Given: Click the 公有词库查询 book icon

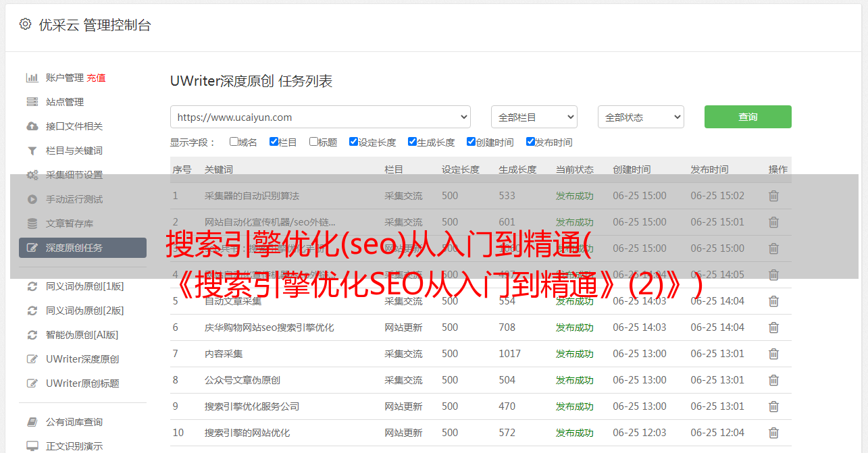Looking at the screenshot, I should 32,422.
